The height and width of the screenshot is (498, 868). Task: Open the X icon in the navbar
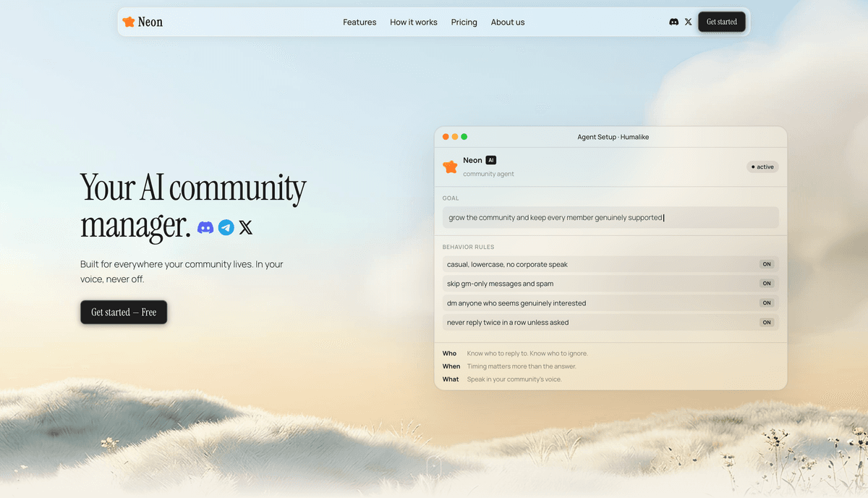pyautogui.click(x=688, y=22)
